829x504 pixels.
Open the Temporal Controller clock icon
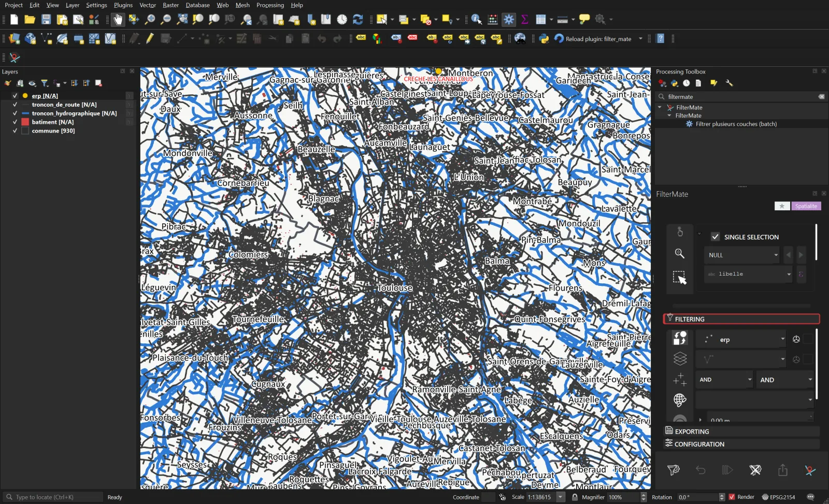(342, 20)
